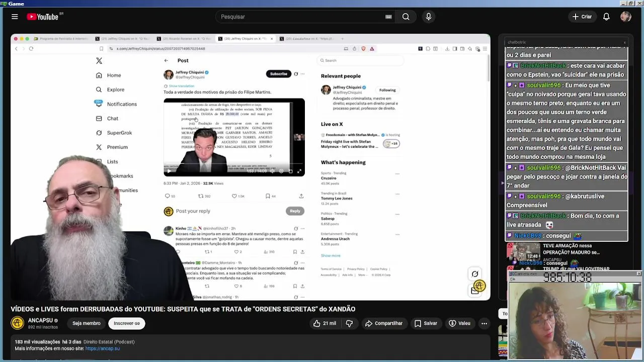Viewport: 644px width, 362px height.
Task: Click the X Search box
Action: pyautogui.click(x=360, y=60)
